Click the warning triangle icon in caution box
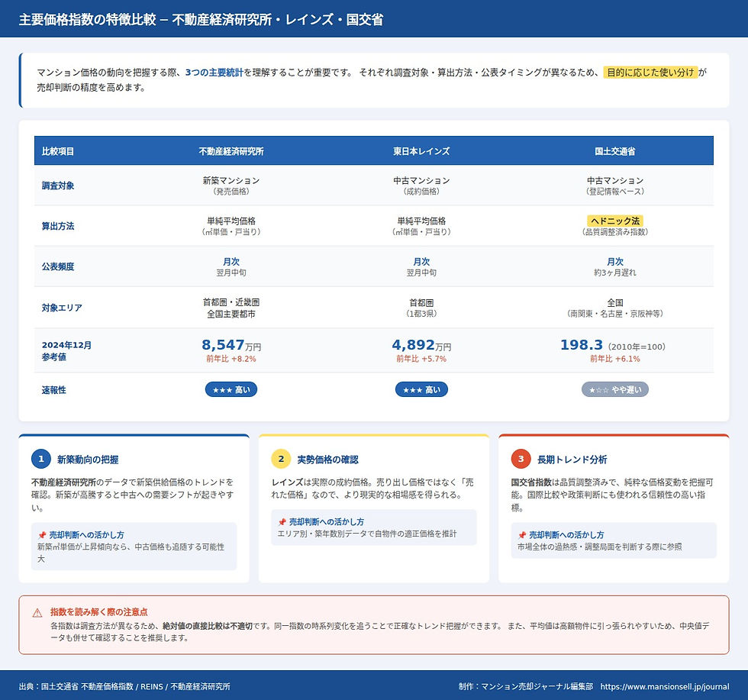This screenshot has height=700, width=748. click(37, 613)
